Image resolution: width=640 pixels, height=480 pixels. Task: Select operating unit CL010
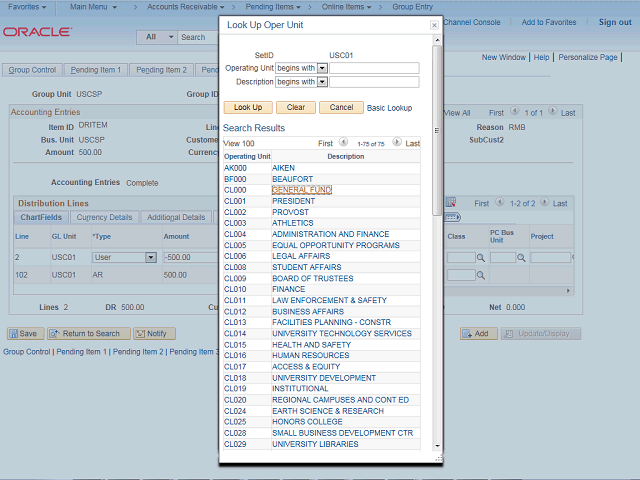[235, 289]
